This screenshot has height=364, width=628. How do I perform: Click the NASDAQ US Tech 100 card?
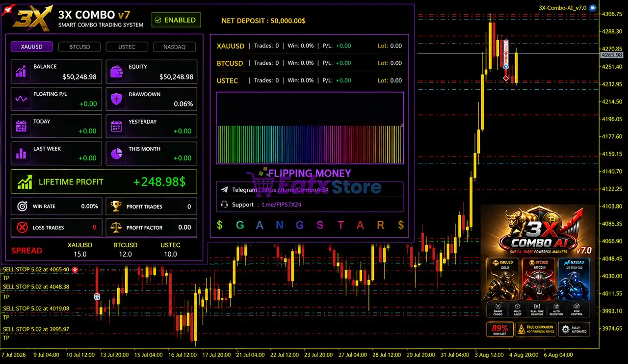coord(573,279)
